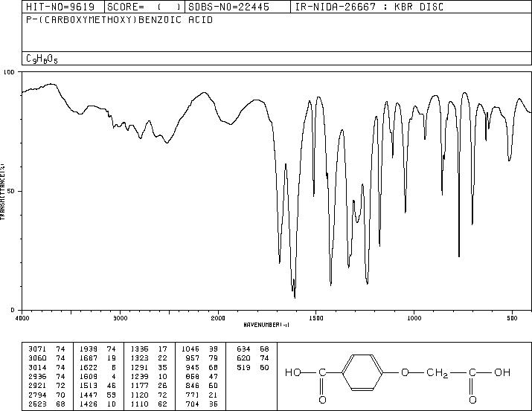
Task: Click the 1000 label on wavenumber axis
Action: point(414,318)
